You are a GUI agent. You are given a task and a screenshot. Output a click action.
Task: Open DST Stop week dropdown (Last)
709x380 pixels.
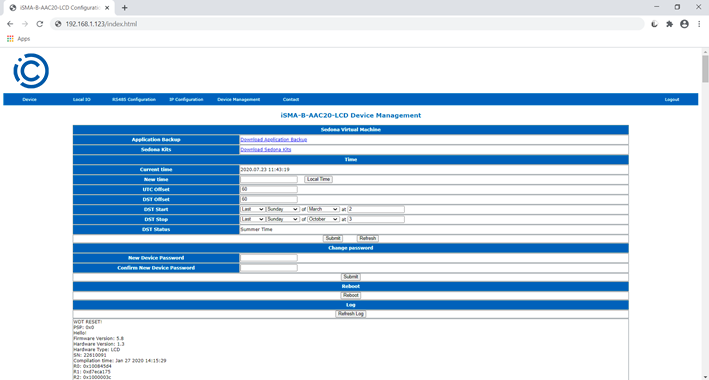252,219
